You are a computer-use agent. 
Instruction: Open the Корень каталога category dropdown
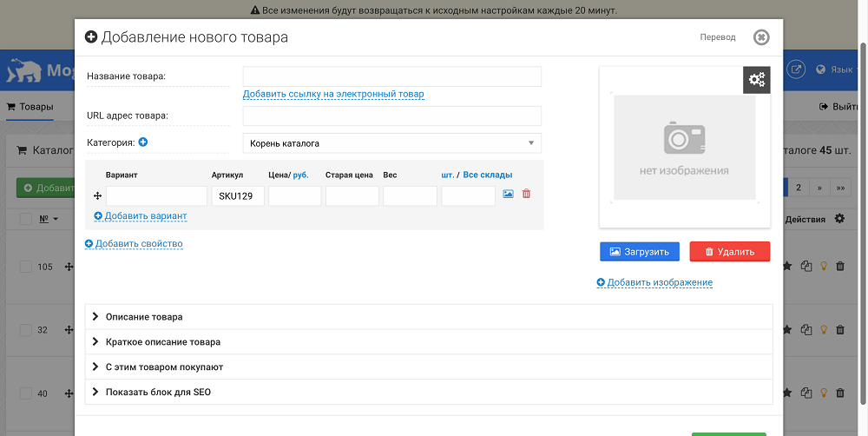tap(392, 143)
